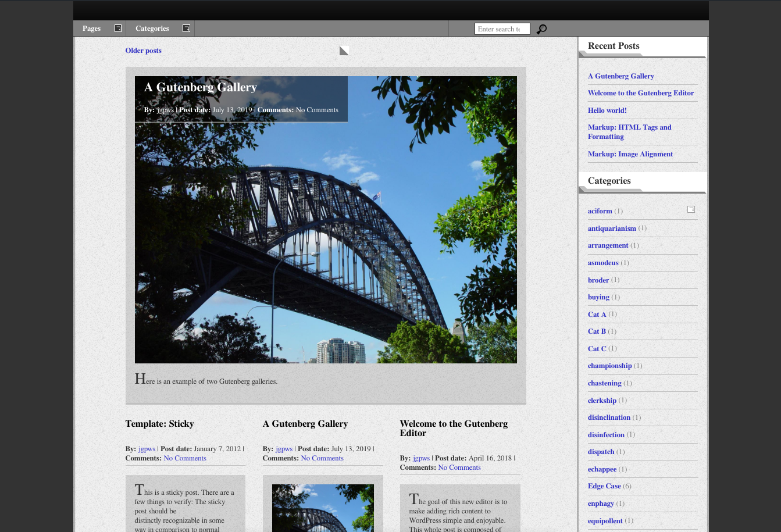Click the Categories widget heading in sidebar
Viewport: 781px width, 532px height.
coord(609,181)
